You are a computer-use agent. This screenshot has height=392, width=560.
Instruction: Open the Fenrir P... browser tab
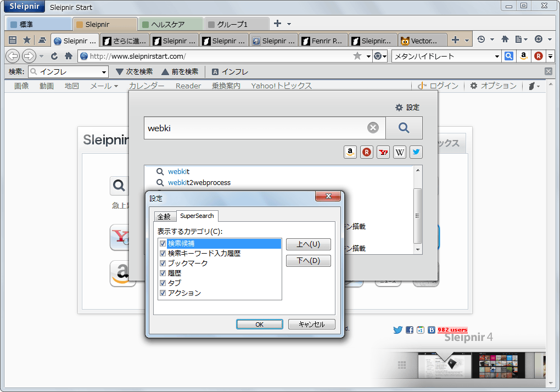pyautogui.click(x=323, y=41)
